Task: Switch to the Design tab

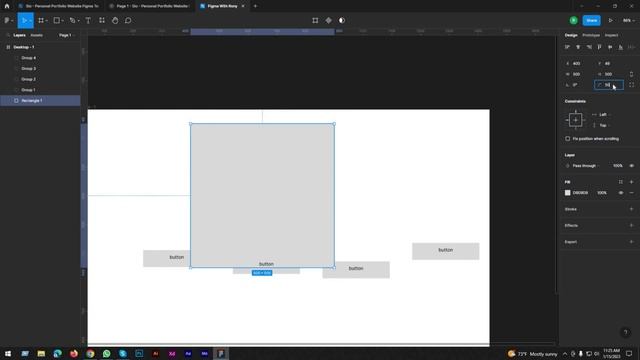Action: click(571, 36)
